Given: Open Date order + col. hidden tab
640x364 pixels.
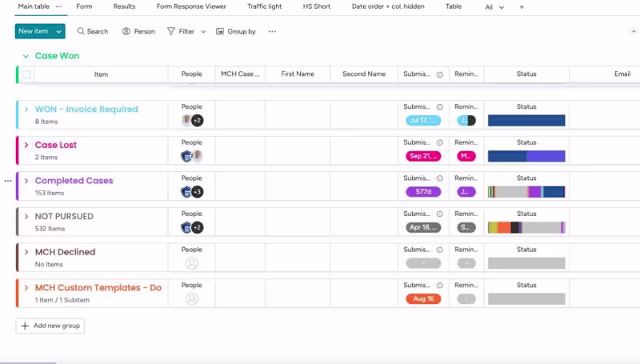Looking at the screenshot, I should click(388, 6).
